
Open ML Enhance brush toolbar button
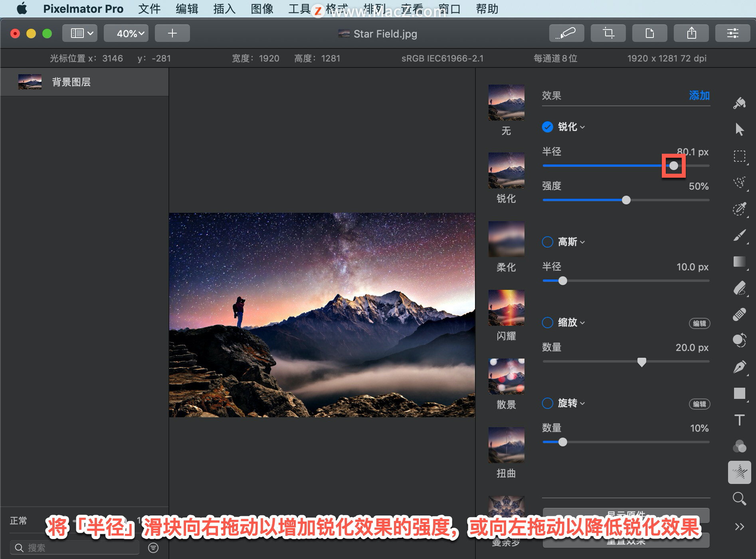pos(566,33)
